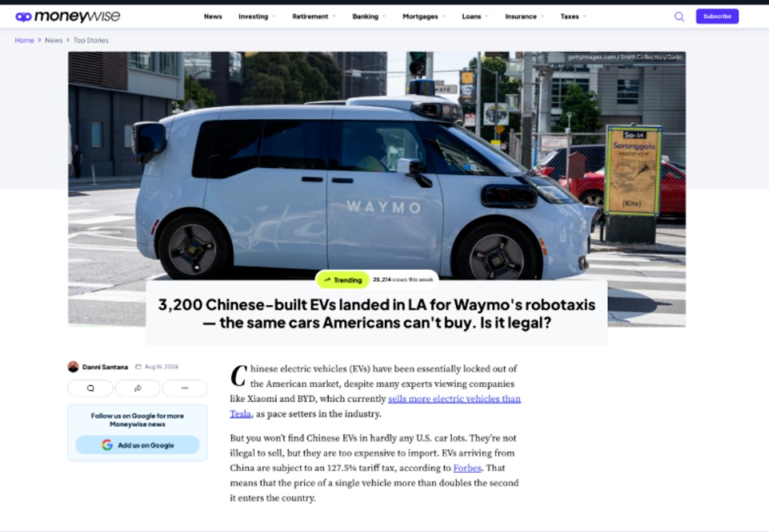The width and height of the screenshot is (769, 532).
Task: Open the Investing menu item
Action: 253,17
